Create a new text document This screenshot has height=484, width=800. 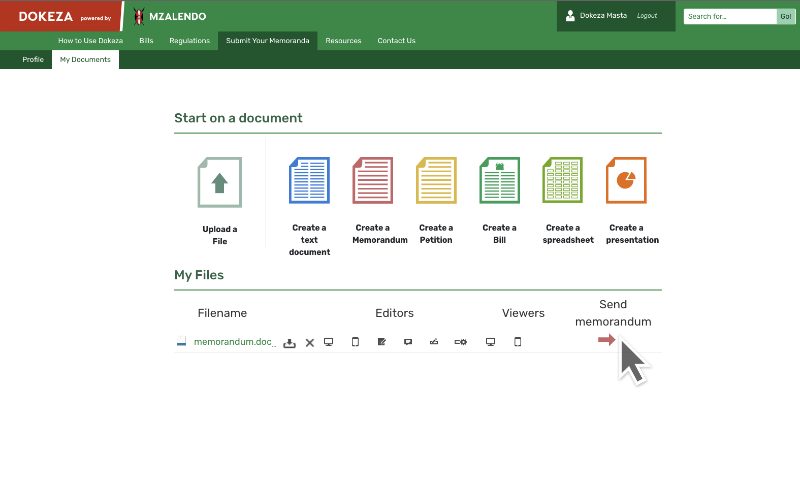309,181
